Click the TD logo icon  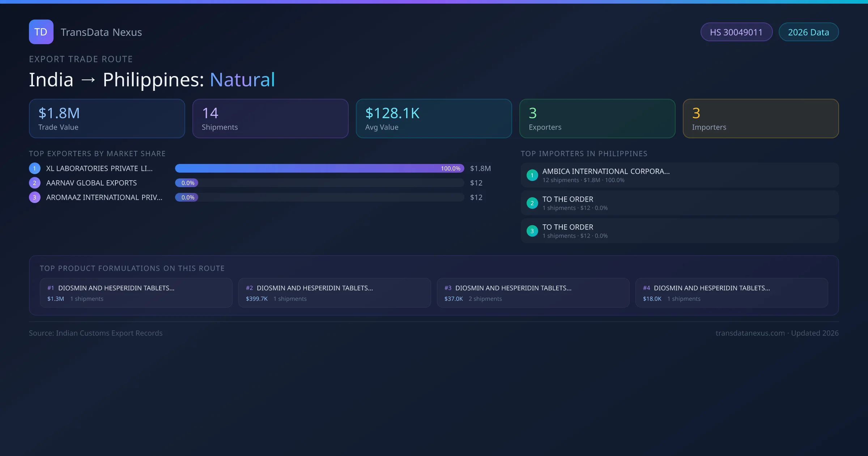[41, 32]
